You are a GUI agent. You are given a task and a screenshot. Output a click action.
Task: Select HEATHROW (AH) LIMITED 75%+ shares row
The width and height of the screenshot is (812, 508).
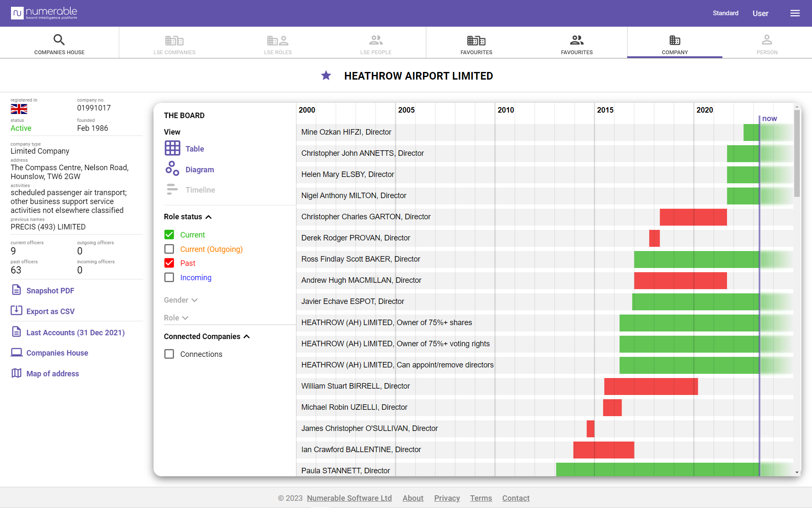pyautogui.click(x=545, y=323)
